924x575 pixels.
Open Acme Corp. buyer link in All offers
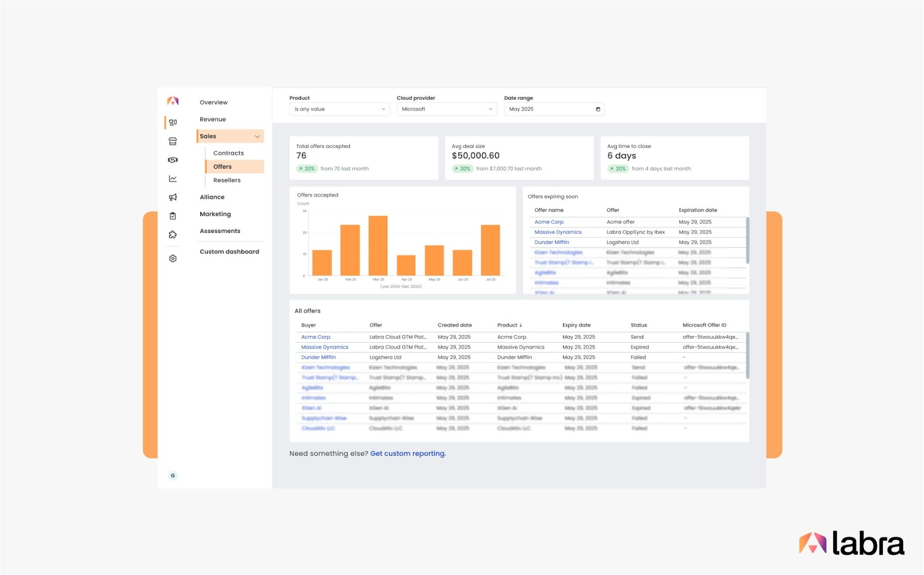(316, 337)
